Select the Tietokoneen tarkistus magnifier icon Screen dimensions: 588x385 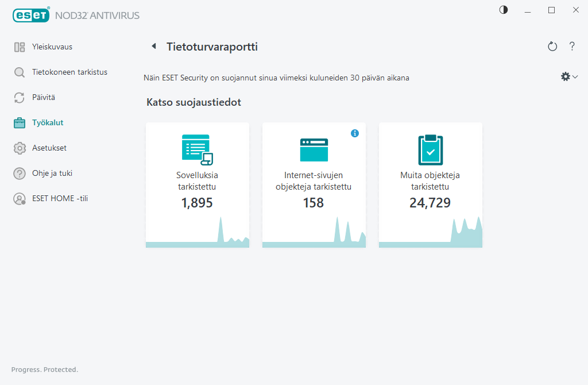tap(19, 72)
